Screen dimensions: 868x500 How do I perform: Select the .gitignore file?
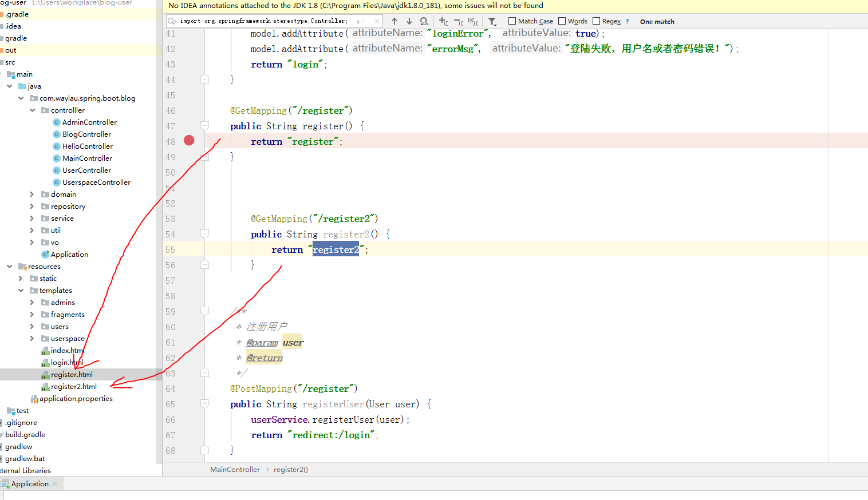pos(21,423)
